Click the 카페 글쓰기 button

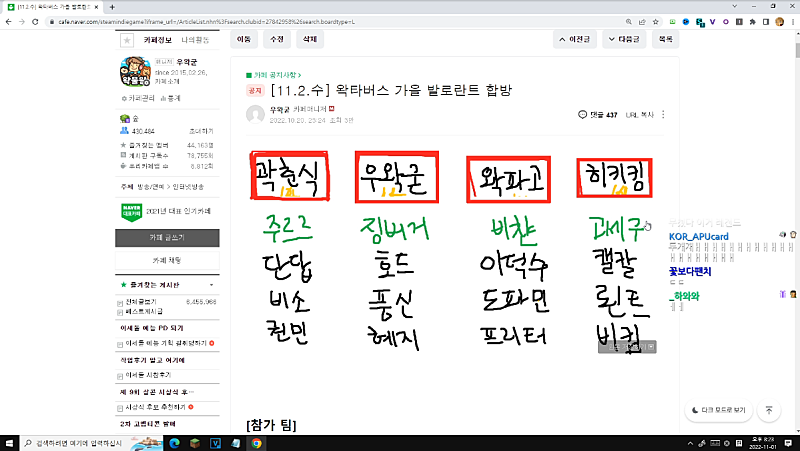pyautogui.click(x=167, y=238)
